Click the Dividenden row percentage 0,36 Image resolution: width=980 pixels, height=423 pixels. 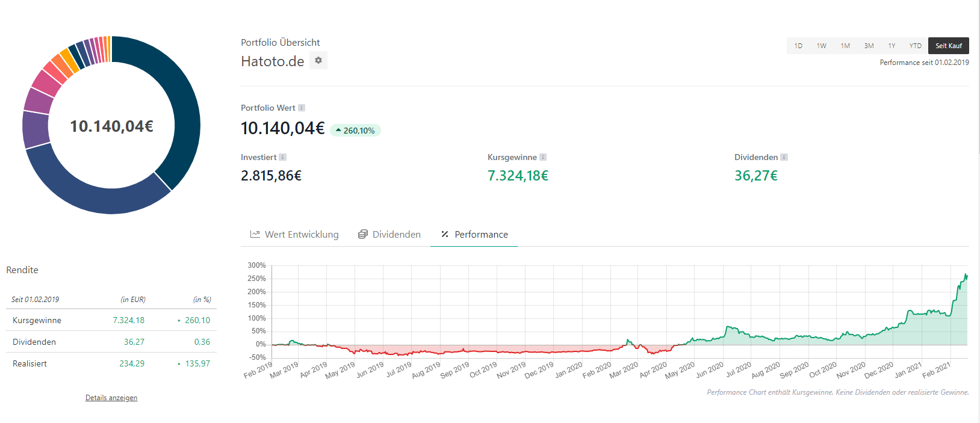pos(202,342)
